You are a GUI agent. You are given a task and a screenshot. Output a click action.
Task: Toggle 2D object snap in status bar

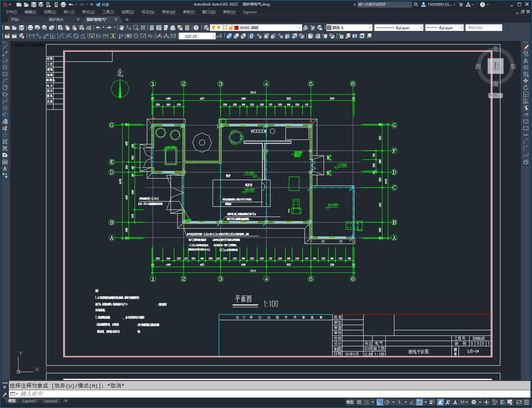420,402
